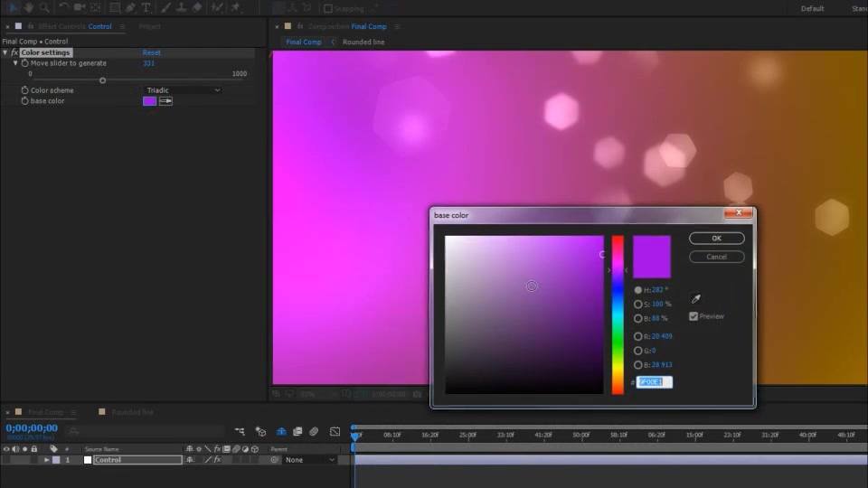868x488 pixels.
Task: Collapse Move slider to generate property
Action: [15, 63]
